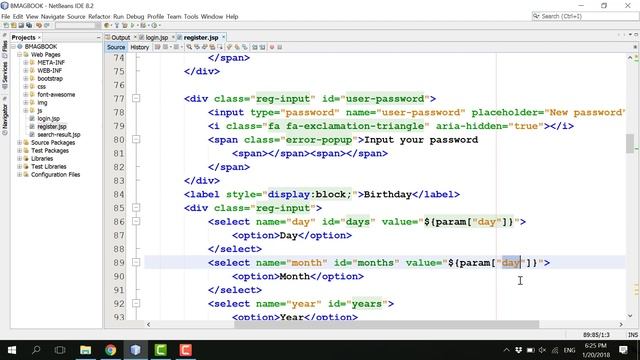Expand the Source Packages node

point(19,142)
